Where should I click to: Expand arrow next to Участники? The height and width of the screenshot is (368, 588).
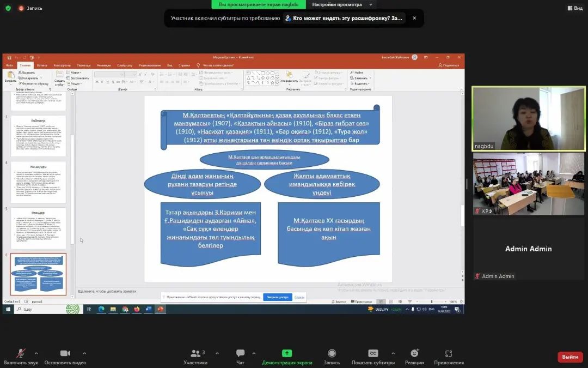point(217,353)
